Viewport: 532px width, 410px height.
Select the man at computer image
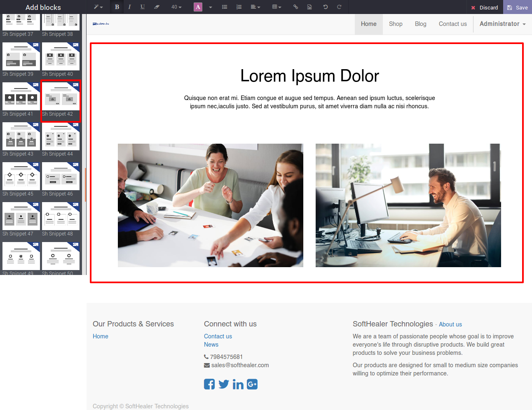point(408,205)
